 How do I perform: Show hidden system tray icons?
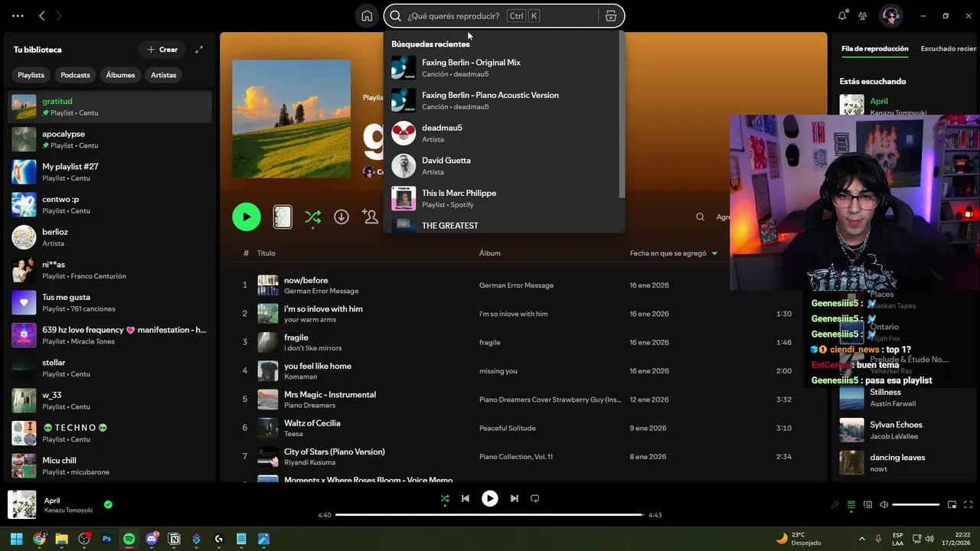pos(862,540)
